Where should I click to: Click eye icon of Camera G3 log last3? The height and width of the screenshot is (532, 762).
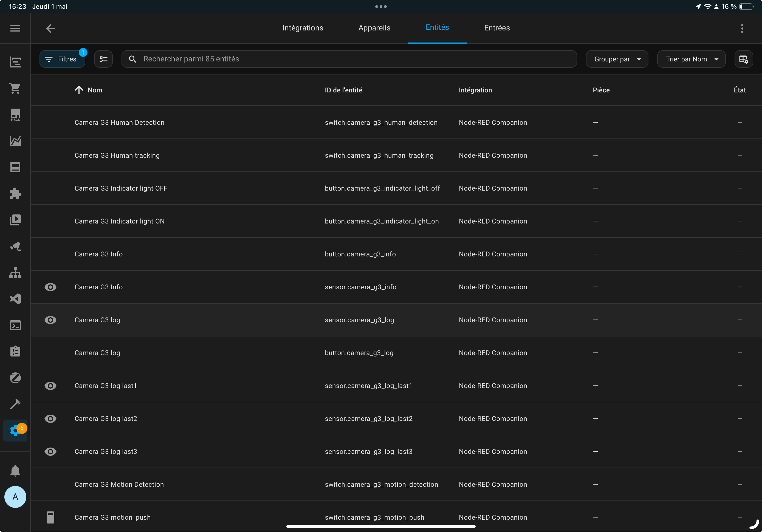[x=50, y=451]
